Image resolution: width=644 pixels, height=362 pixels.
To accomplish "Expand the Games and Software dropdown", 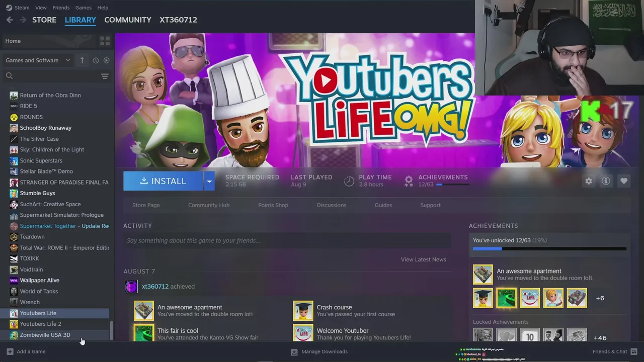I will coord(38,60).
